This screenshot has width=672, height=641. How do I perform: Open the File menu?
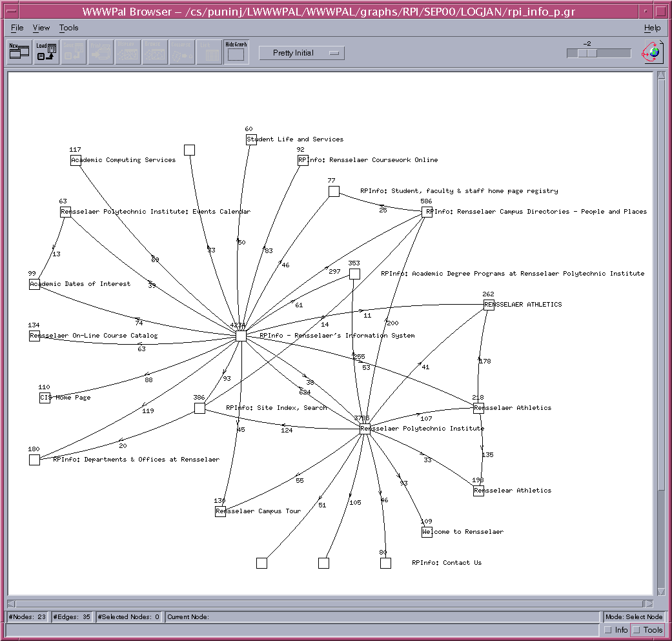tap(17, 28)
